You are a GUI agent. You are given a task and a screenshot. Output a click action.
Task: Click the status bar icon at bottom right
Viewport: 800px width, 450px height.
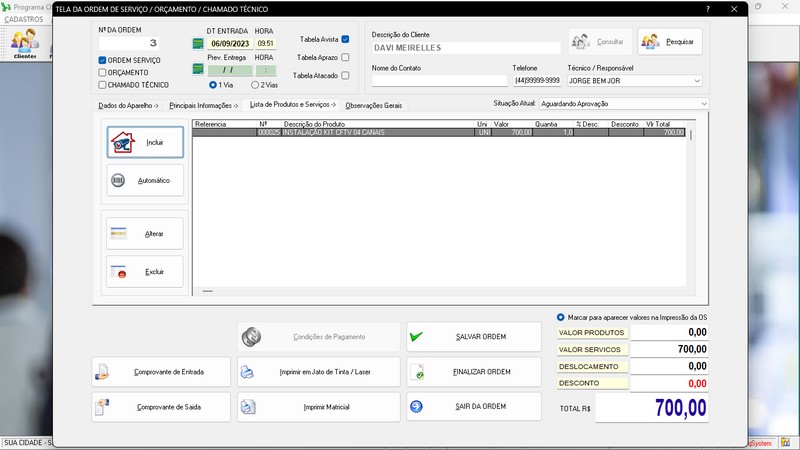coord(786,443)
